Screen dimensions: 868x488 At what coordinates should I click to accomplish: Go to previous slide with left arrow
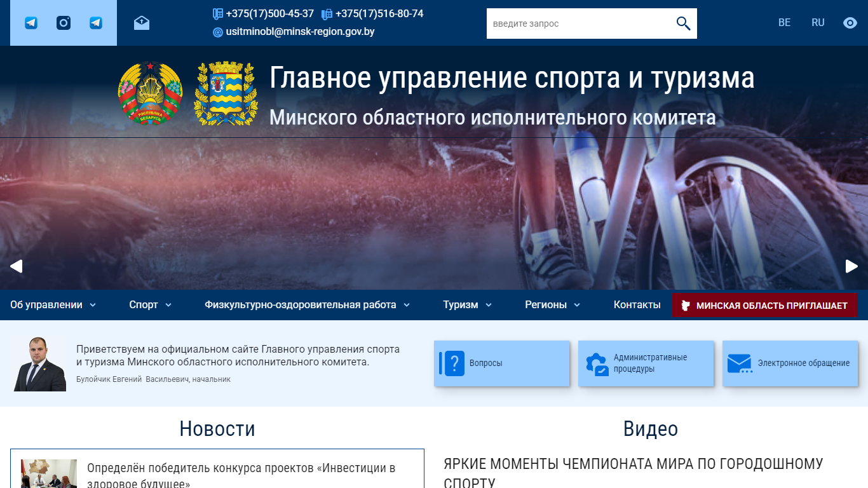pyautogui.click(x=17, y=266)
